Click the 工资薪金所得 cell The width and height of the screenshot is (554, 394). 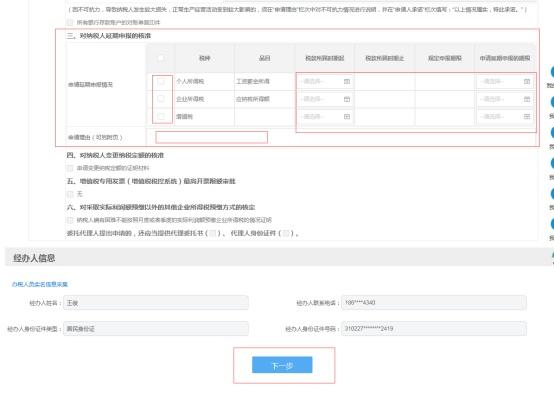click(x=253, y=81)
